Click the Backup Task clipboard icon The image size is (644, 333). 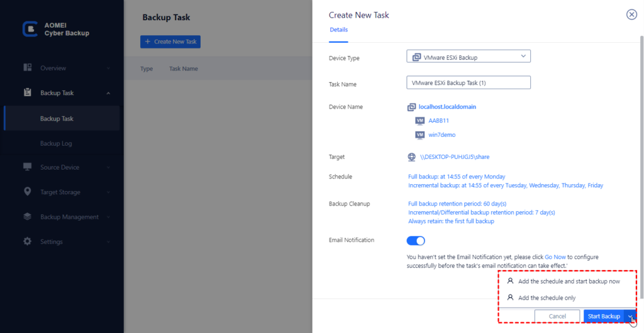pyautogui.click(x=28, y=93)
